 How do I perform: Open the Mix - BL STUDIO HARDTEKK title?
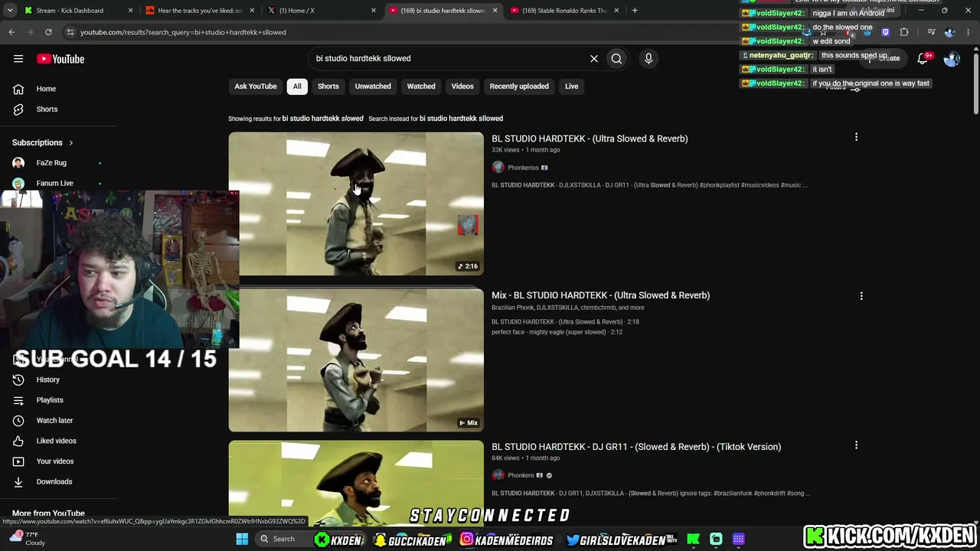[600, 295]
